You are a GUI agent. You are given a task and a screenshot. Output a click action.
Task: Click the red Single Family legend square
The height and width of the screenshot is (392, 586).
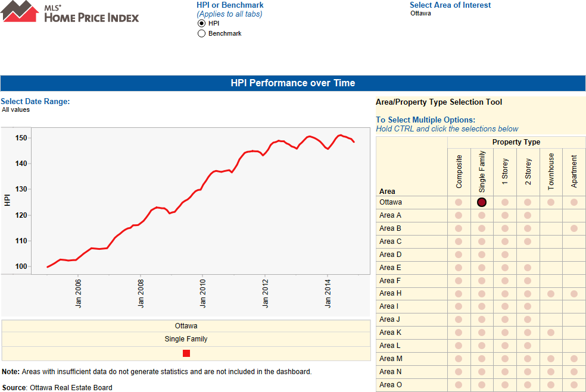(186, 353)
